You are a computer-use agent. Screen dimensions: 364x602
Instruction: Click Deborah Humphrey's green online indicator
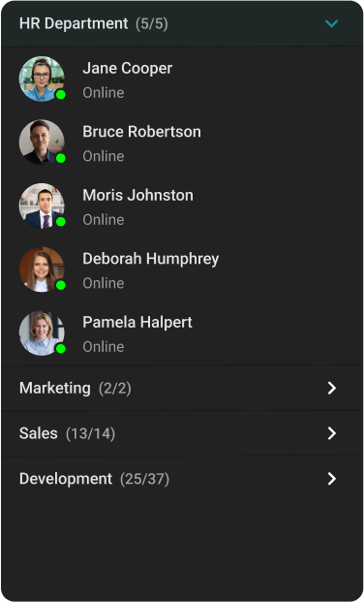click(61, 285)
